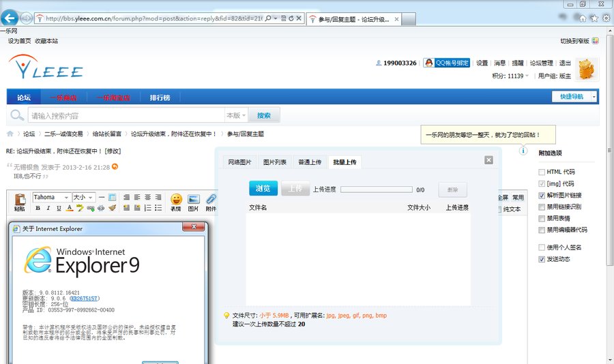This screenshot has width=614, height=364.
Task: Click the 搜索 search button
Action: pyautogui.click(x=264, y=116)
